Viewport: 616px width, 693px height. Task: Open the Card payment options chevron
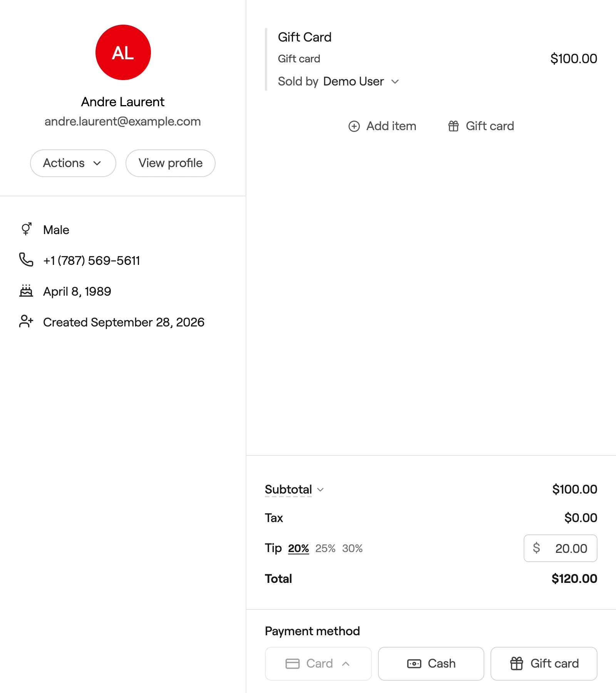(x=346, y=664)
